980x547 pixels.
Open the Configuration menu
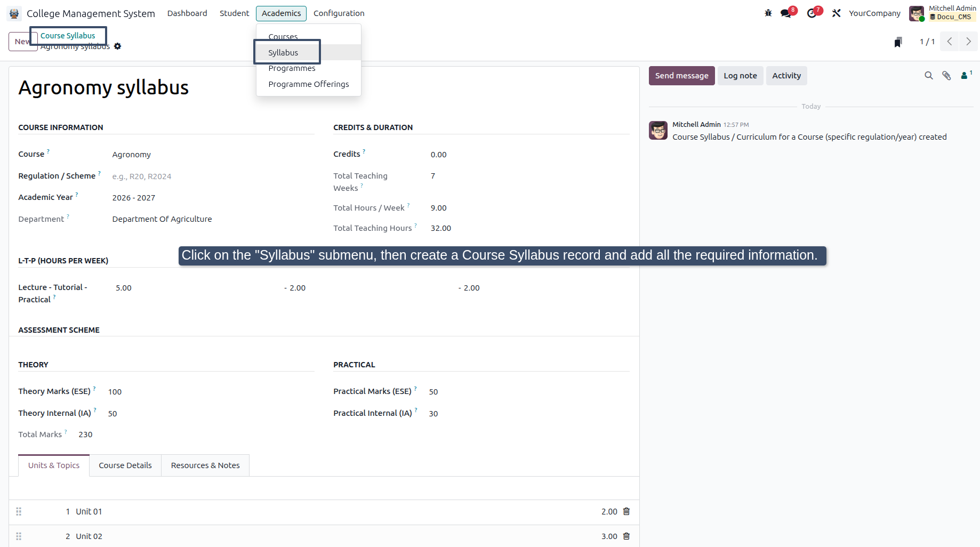(339, 13)
